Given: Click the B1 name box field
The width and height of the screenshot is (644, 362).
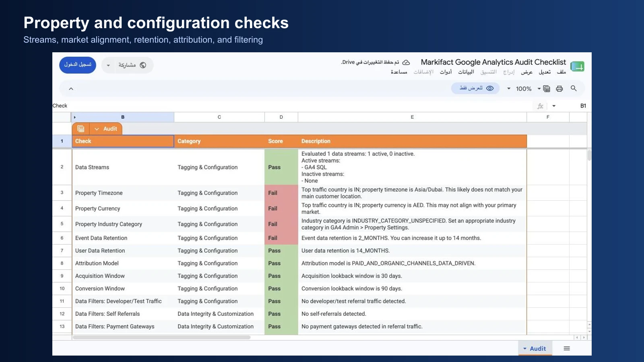Looking at the screenshot, I should (583, 106).
